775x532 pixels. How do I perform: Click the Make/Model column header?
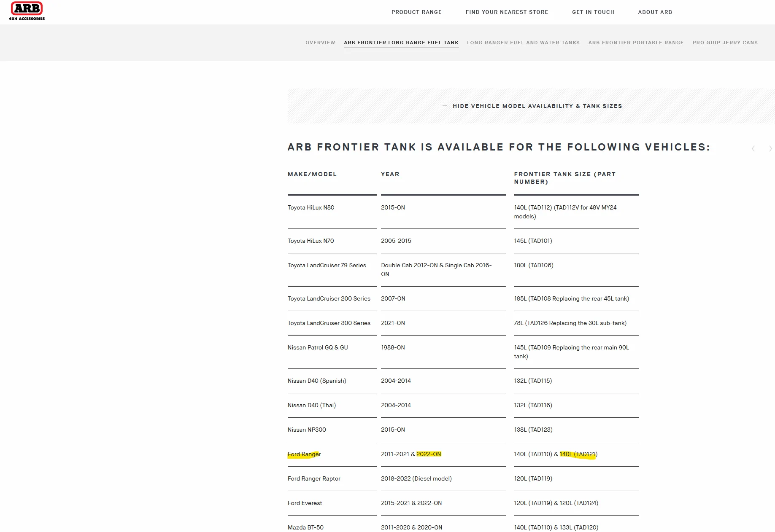[312, 174]
